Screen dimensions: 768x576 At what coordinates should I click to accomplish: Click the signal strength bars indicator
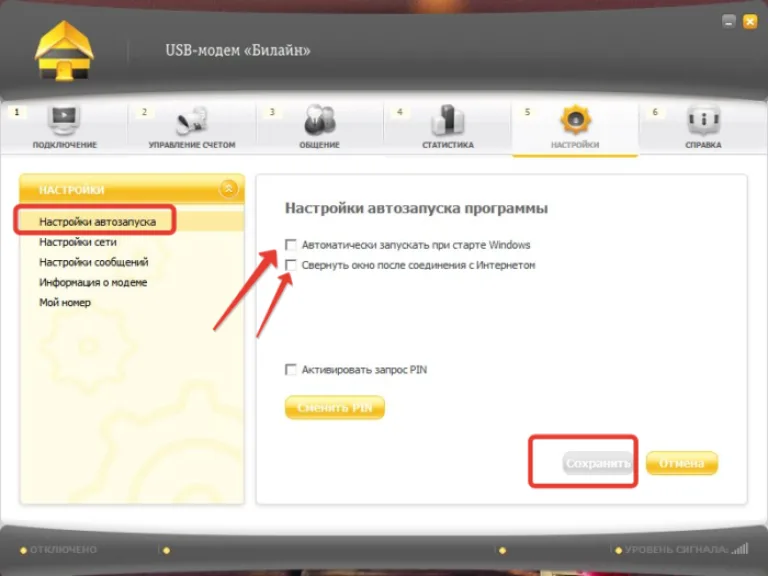point(740,549)
